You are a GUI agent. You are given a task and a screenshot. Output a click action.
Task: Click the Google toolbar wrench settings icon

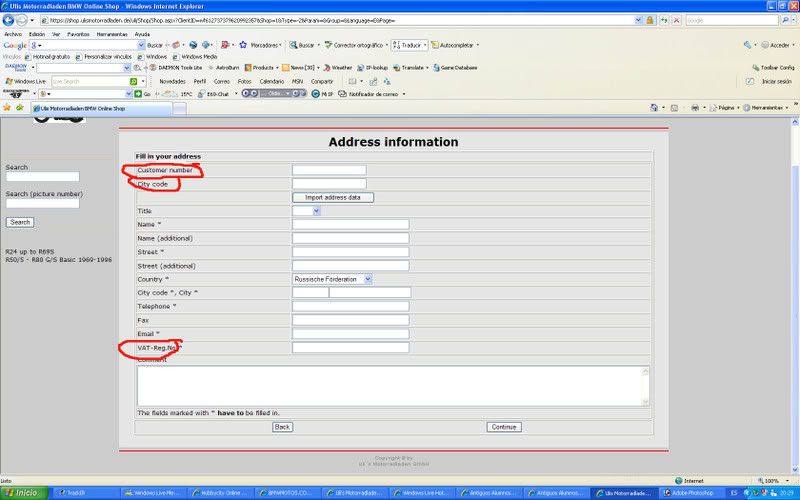747,45
